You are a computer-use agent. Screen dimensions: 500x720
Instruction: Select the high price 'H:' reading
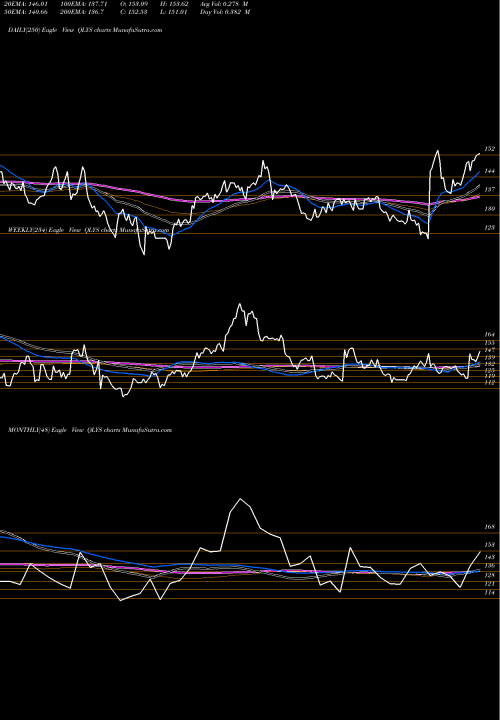(x=174, y=3)
